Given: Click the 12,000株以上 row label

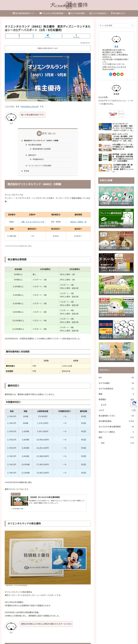Looking at the screenshot, I should click(x=18, y=329).
